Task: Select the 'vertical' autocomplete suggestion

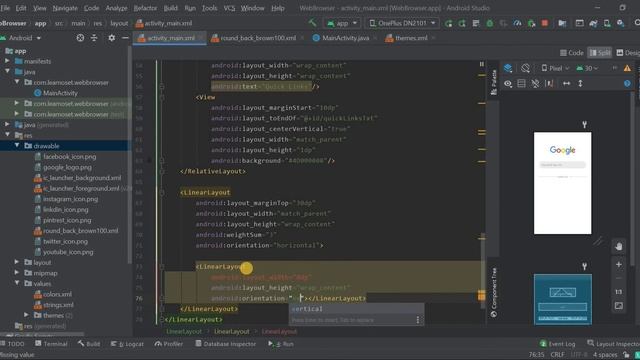Action: point(356,309)
